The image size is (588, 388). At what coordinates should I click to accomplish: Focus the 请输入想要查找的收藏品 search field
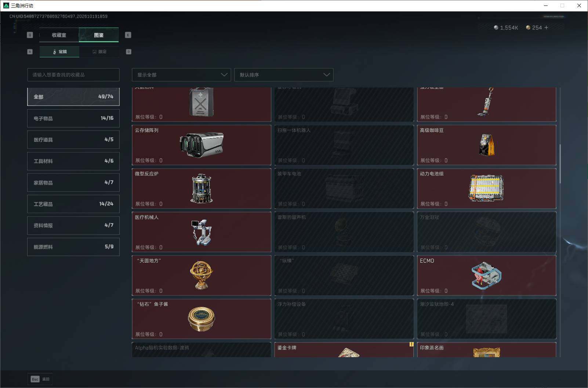pyautogui.click(x=73, y=75)
